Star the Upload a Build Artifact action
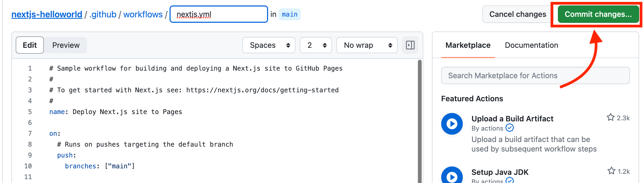644x183 pixels. (x=610, y=117)
